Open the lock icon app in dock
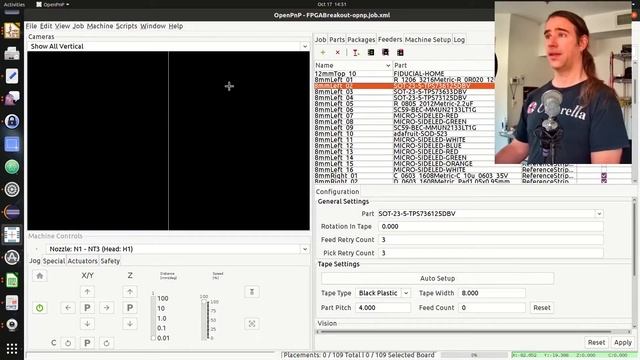This screenshot has height=360, width=640. [12, 121]
